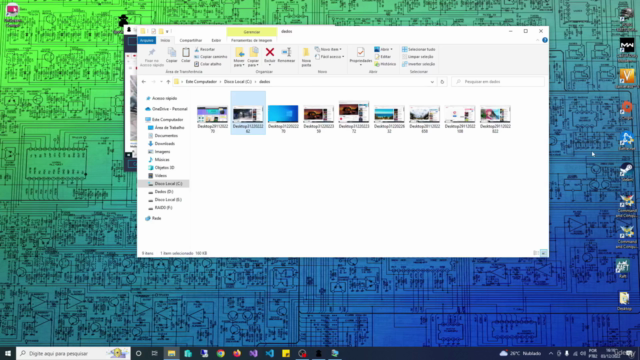Click the Copiar ribbon icon

point(171,55)
